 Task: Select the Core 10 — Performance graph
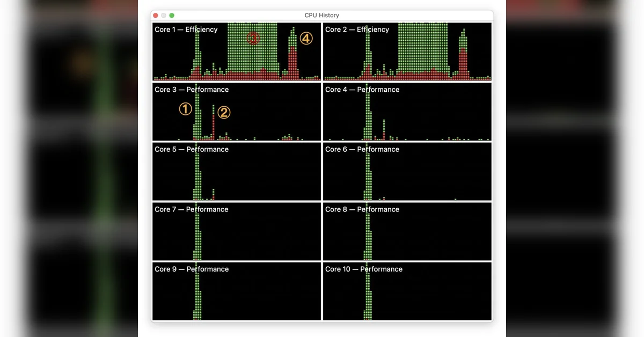point(407,291)
